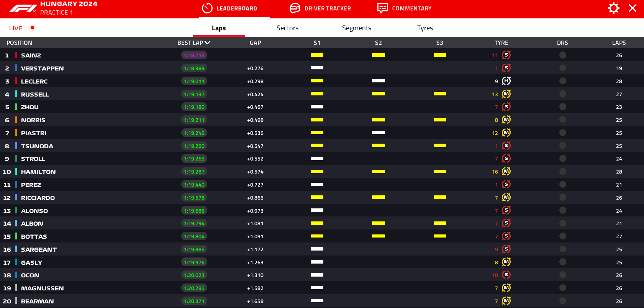Select driver name VERSTAPPEN
The image size is (644, 308).
pos(43,69)
